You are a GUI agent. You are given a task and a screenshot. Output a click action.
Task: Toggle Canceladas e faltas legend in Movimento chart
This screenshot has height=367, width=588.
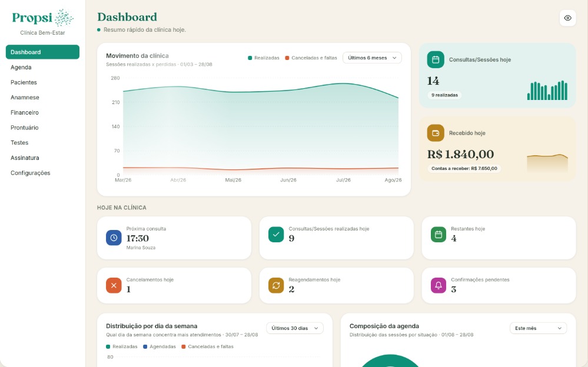coord(311,58)
